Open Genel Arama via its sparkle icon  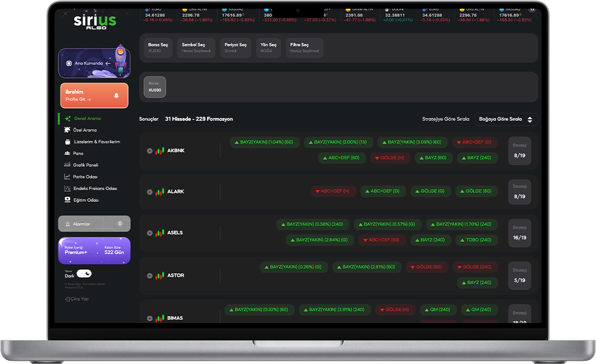pos(68,118)
